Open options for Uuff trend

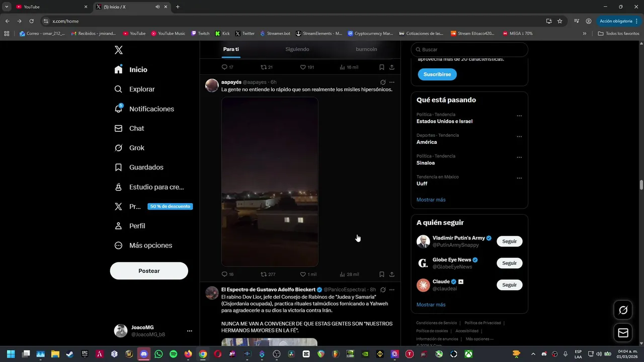pyautogui.click(x=519, y=178)
